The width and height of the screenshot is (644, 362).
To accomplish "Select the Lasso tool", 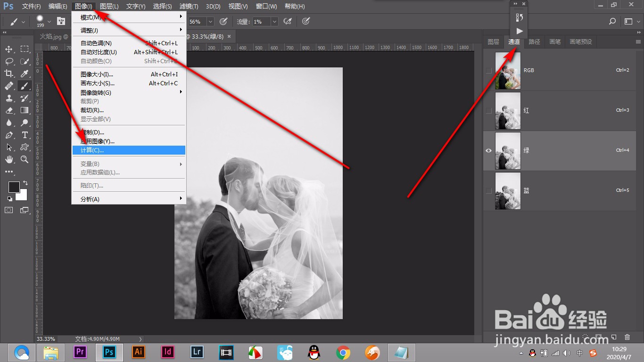I will (x=9, y=61).
